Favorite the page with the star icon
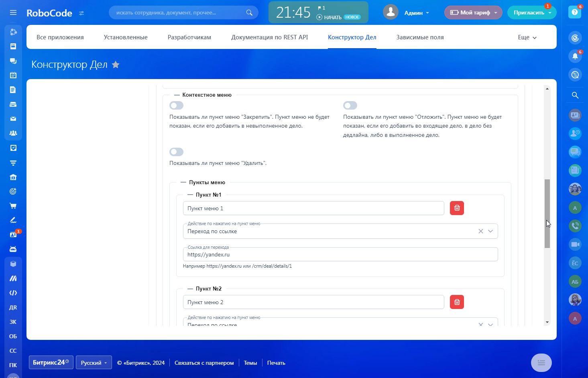This screenshot has height=378, width=588. (x=116, y=65)
